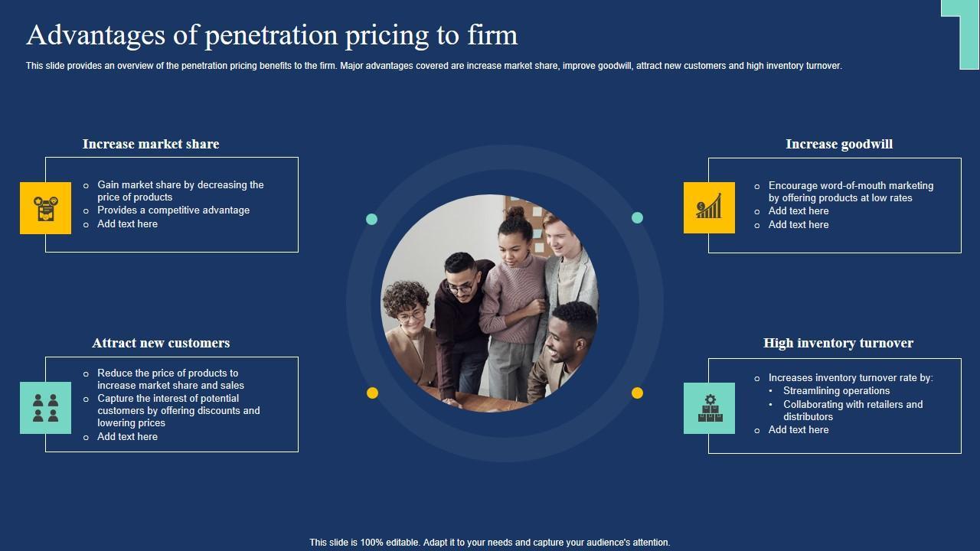Screen dimensions: 980x551
Task: Click the 'High inventory turnover' heading
Action: coord(838,343)
